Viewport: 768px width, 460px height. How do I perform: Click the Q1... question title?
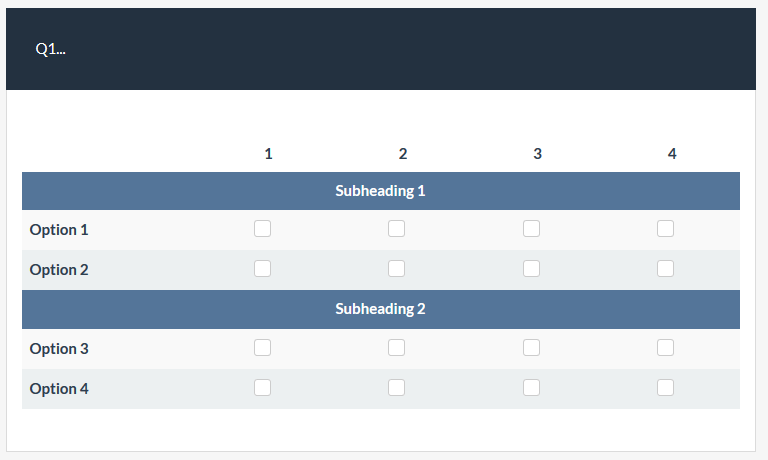[x=50, y=49]
